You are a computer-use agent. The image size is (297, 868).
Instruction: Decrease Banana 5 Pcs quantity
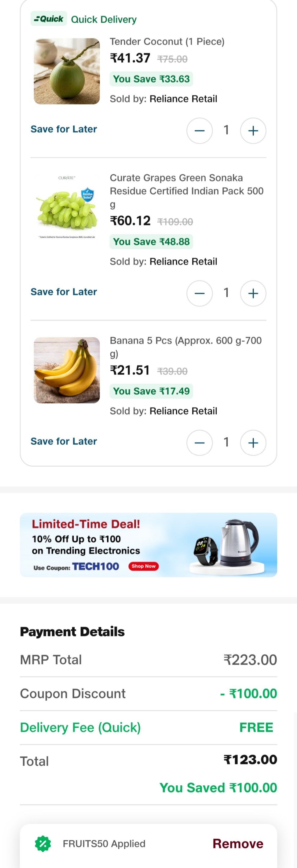pyautogui.click(x=199, y=443)
